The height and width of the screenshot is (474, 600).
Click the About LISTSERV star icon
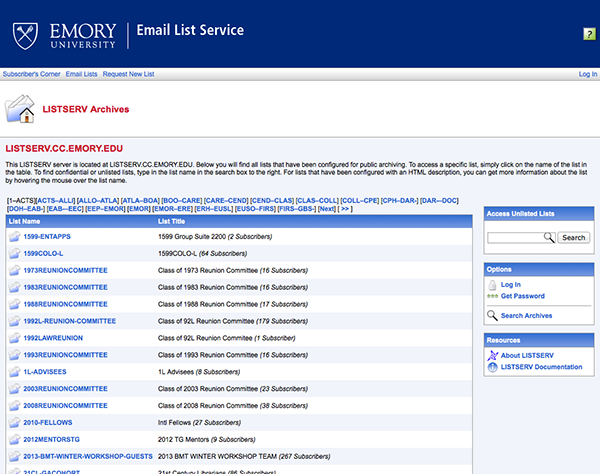coord(491,356)
